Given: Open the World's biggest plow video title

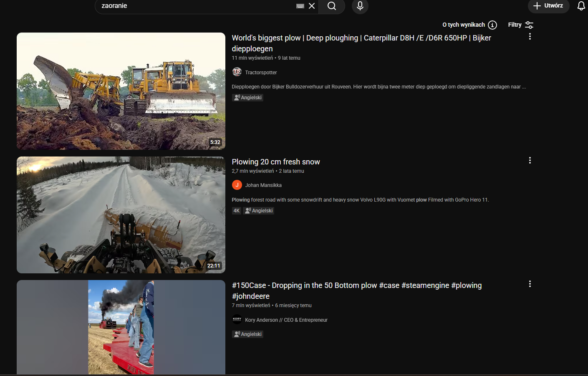Looking at the screenshot, I should coord(361,38).
